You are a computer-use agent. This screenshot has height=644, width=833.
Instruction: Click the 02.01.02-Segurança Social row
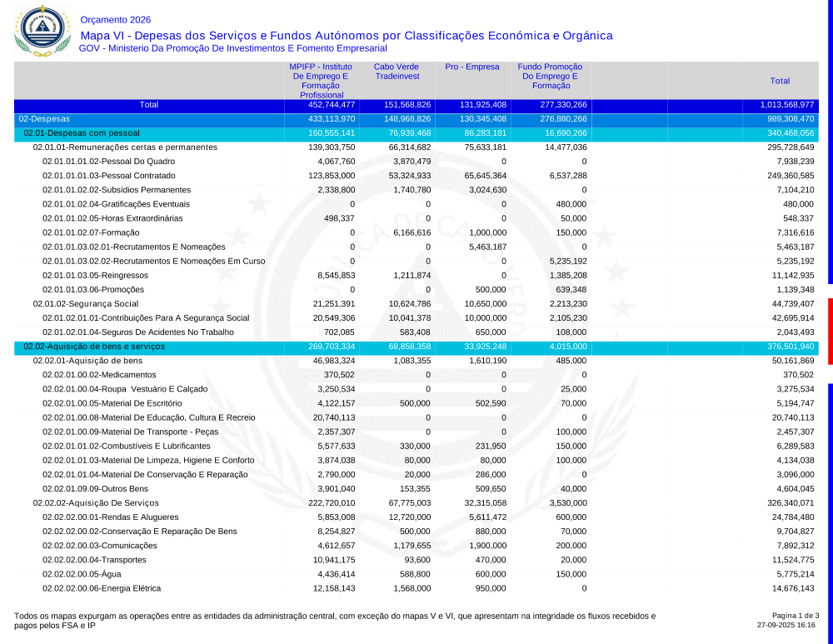coord(86,303)
